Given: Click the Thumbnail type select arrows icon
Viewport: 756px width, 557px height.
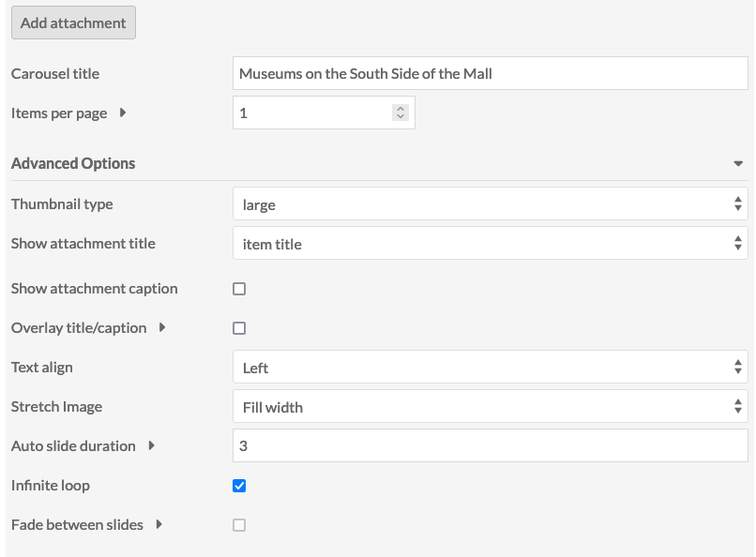Looking at the screenshot, I should point(737,203).
